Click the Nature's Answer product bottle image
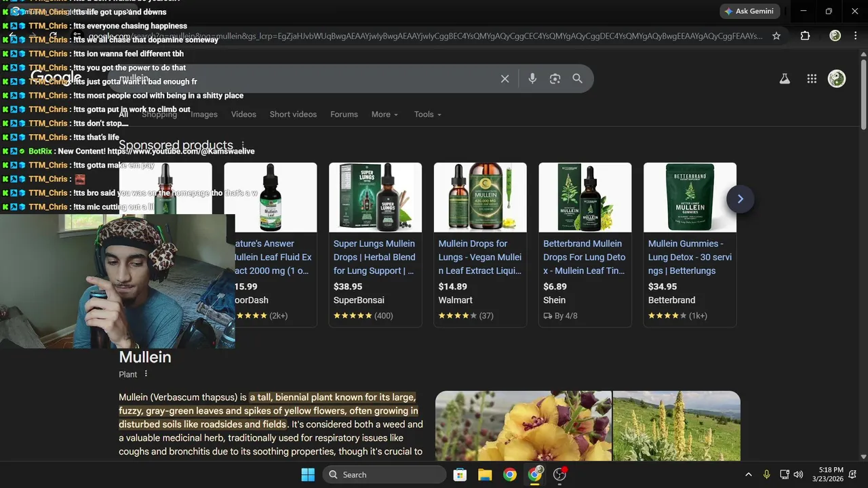 [x=271, y=197]
